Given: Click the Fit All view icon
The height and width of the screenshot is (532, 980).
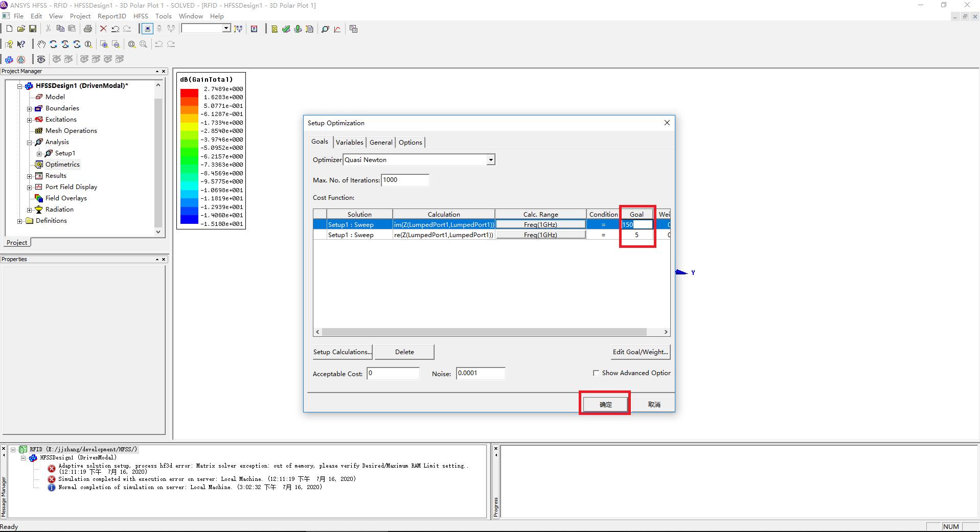Looking at the screenshot, I should [x=132, y=44].
